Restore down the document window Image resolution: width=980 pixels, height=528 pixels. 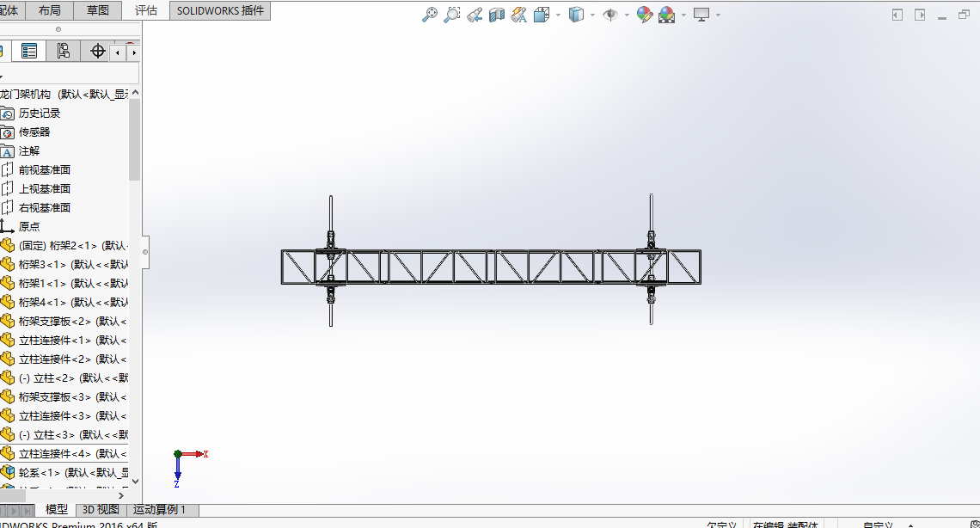(x=965, y=15)
